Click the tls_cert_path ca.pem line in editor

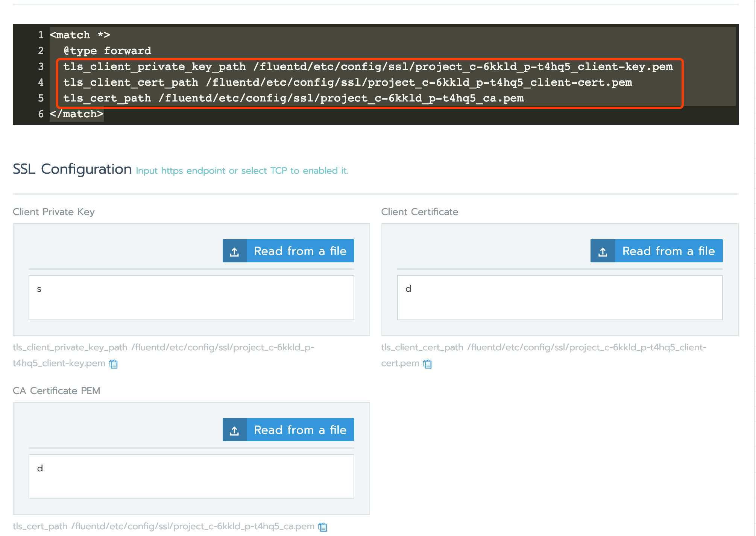click(293, 98)
